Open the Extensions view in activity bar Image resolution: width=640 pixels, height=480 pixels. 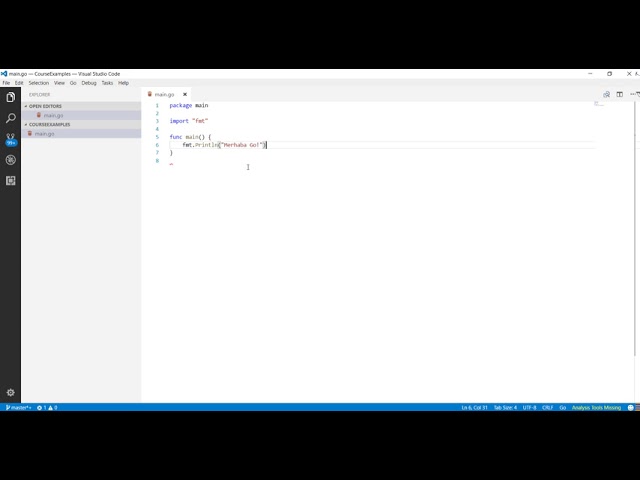coord(11,181)
